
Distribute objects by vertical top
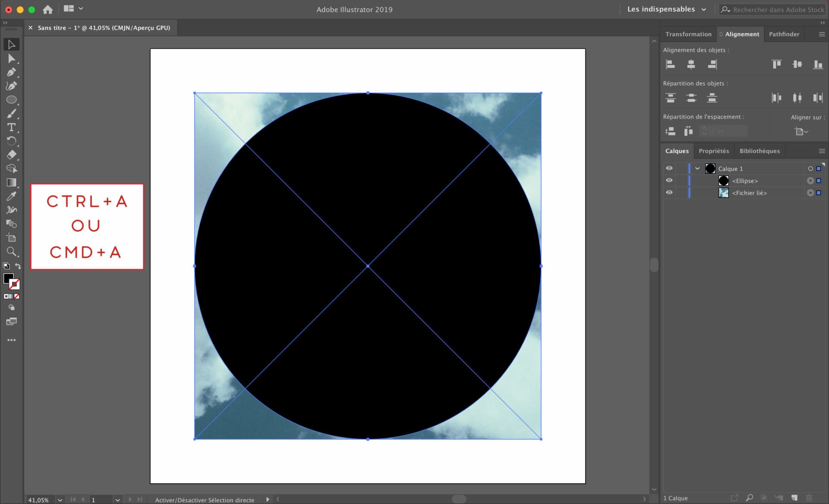[670, 98]
